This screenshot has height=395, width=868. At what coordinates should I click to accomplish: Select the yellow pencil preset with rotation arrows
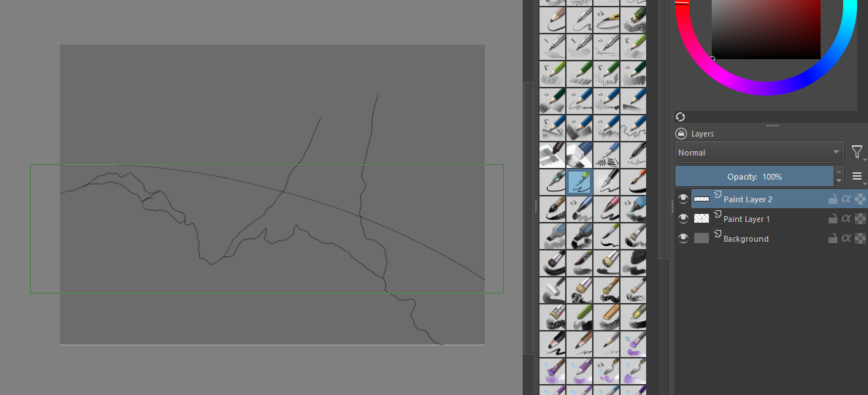(606, 20)
